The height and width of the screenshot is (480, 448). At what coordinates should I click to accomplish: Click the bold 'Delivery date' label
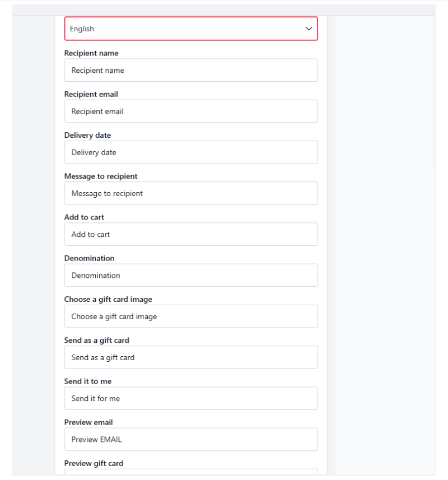click(87, 135)
